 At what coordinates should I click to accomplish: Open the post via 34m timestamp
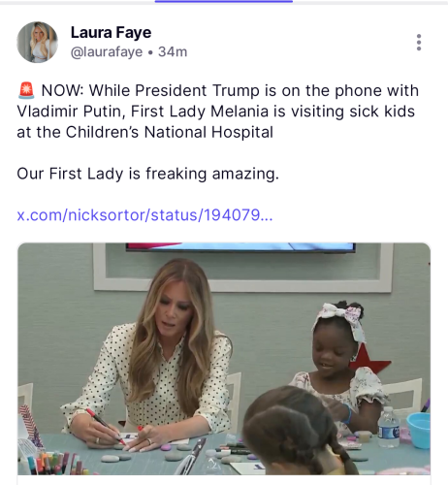click(x=173, y=51)
